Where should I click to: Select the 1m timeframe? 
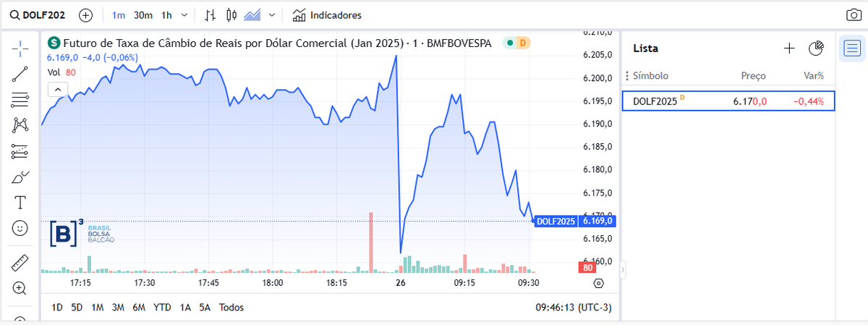(119, 14)
